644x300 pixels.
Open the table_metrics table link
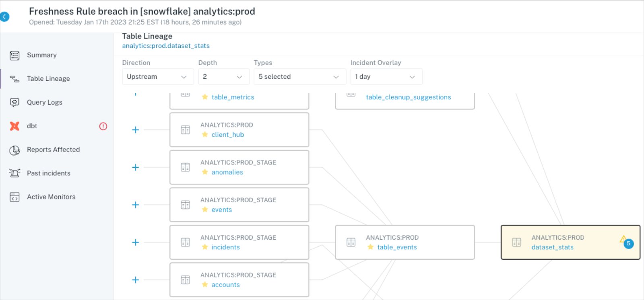pyautogui.click(x=233, y=97)
